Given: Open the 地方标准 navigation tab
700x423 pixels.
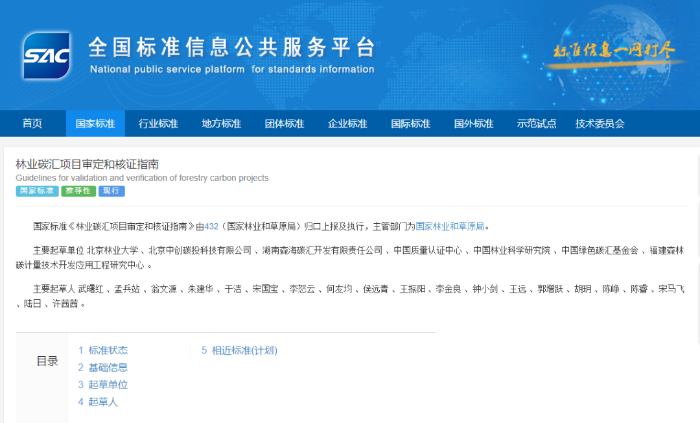Looking at the screenshot, I should point(221,124).
